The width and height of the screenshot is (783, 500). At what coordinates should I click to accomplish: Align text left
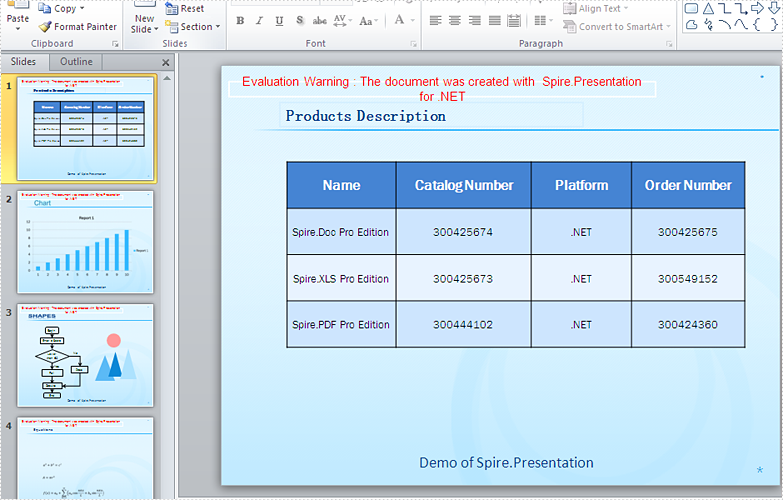pos(435,20)
